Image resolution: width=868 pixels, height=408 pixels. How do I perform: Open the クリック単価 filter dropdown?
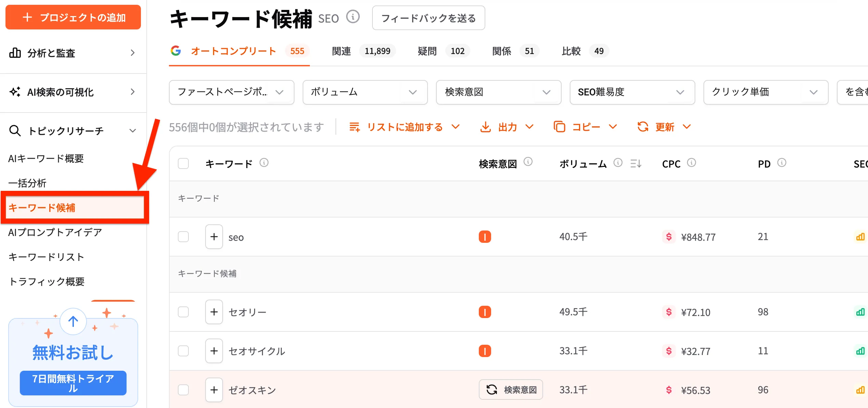point(766,92)
